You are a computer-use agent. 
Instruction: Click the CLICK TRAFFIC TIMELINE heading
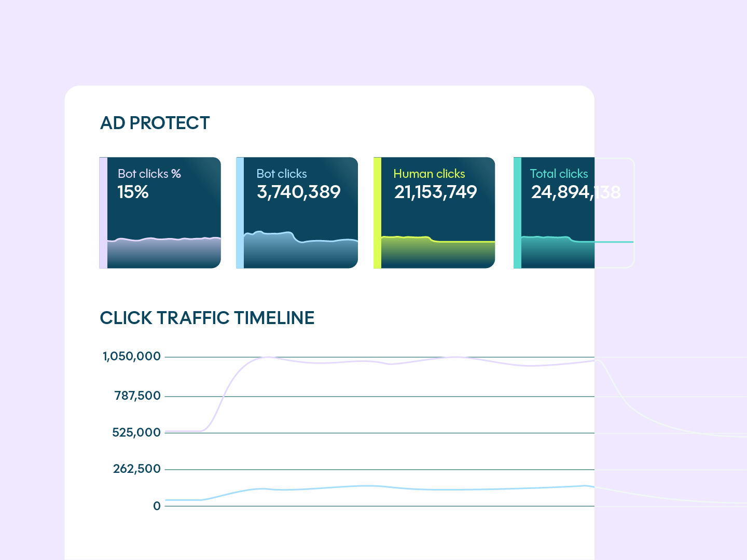tap(207, 318)
